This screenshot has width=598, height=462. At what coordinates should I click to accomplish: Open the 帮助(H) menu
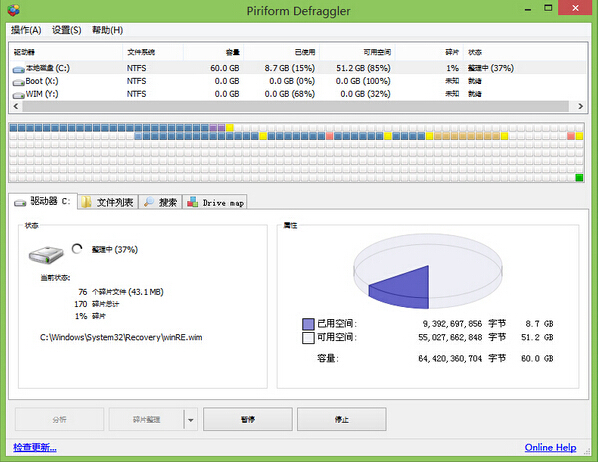pyautogui.click(x=107, y=30)
